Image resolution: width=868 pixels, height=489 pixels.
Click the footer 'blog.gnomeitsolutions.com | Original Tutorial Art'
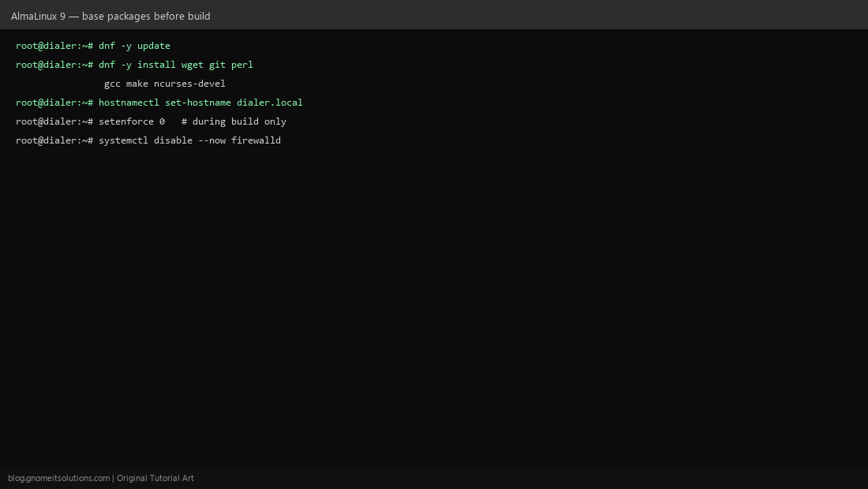[101, 479]
